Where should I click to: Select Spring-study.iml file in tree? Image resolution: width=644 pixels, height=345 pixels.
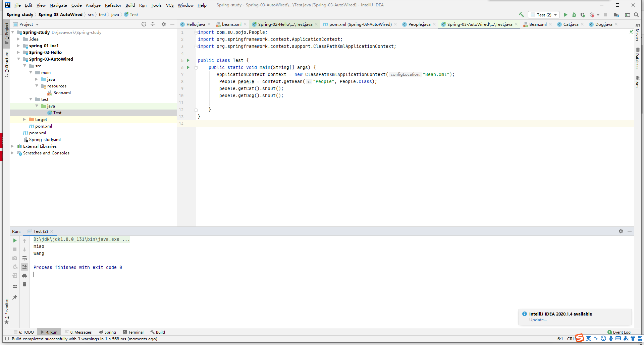[45, 140]
